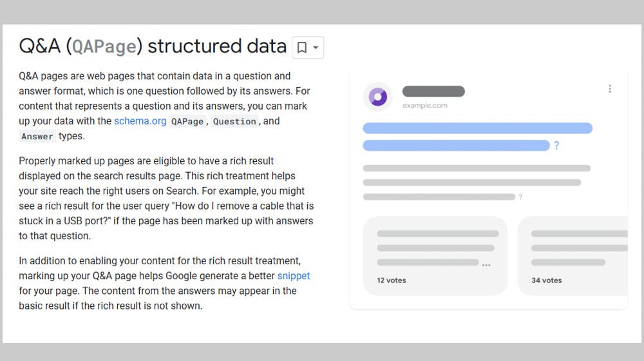The width and height of the screenshot is (644, 361).
Task: Click the Question code term in the paragraph
Action: (235, 121)
